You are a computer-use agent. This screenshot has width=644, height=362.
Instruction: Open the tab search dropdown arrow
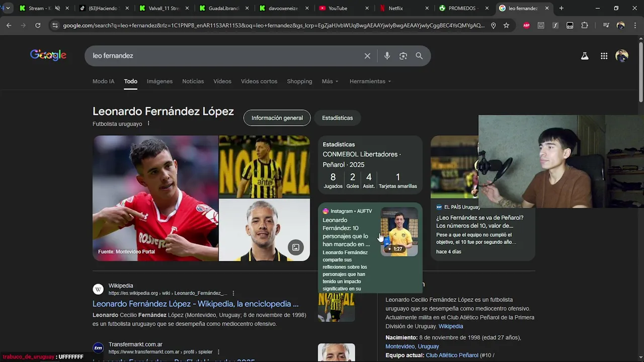pyautogui.click(x=8, y=8)
